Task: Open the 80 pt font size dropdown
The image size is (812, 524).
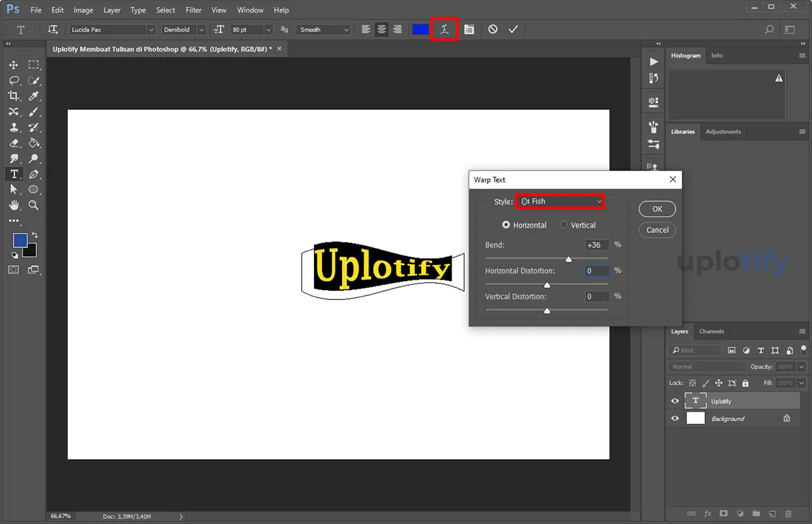Action: pyautogui.click(x=251, y=30)
